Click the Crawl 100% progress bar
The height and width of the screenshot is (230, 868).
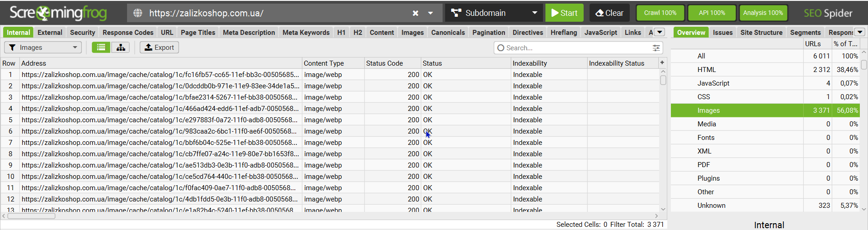point(660,13)
